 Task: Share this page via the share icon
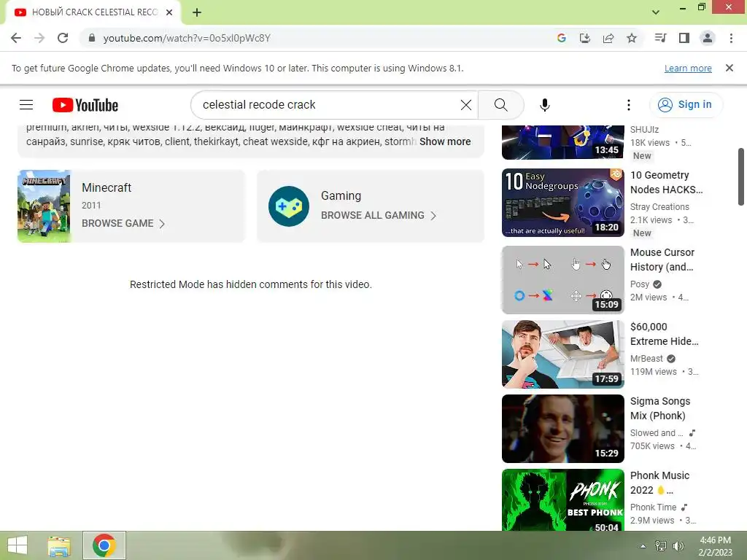click(608, 38)
